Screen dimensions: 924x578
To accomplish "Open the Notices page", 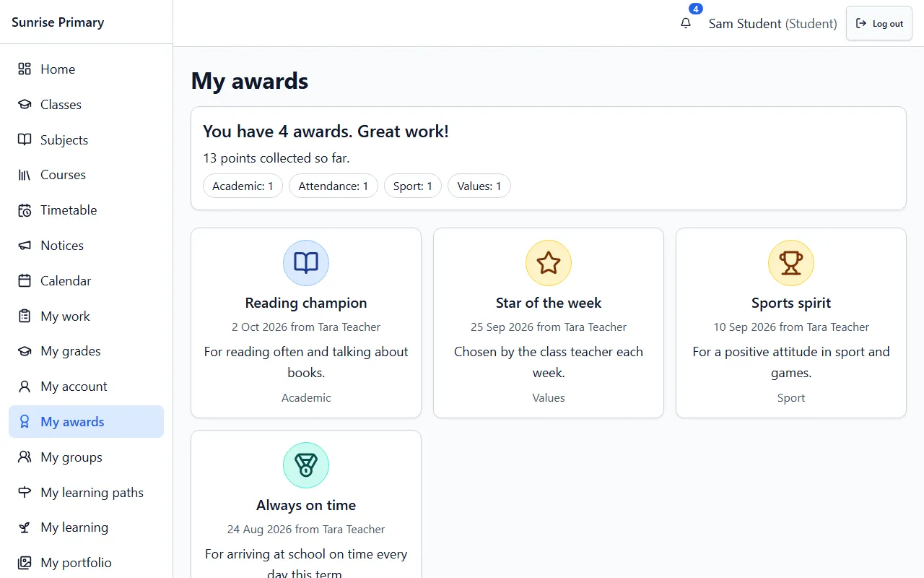I will click(x=87, y=246).
